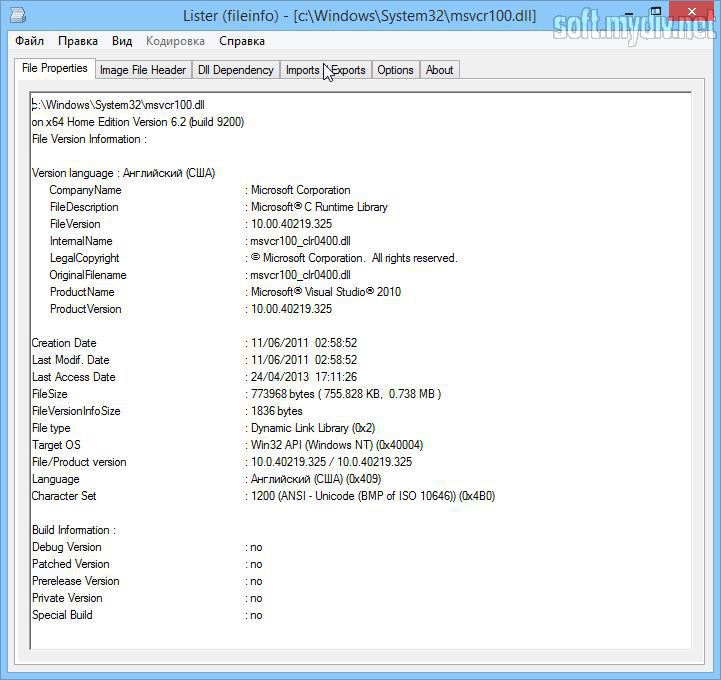Click the Prerelease Version label
Viewport: 721px width, 680px height.
pos(75,581)
